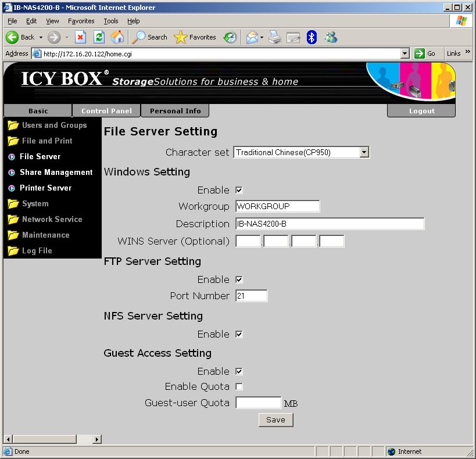Toggle Guest Access Enable checkbox
This screenshot has width=476, height=459.
click(239, 371)
